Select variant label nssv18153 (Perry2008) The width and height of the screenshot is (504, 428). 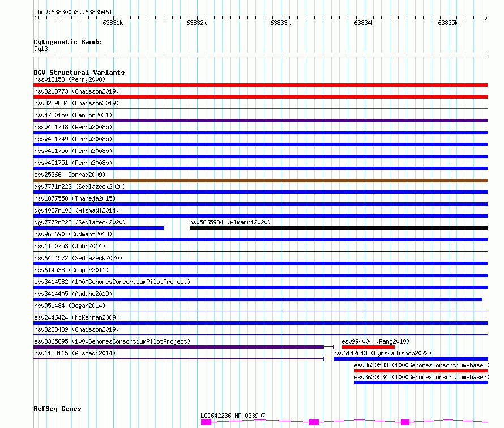click(x=70, y=79)
